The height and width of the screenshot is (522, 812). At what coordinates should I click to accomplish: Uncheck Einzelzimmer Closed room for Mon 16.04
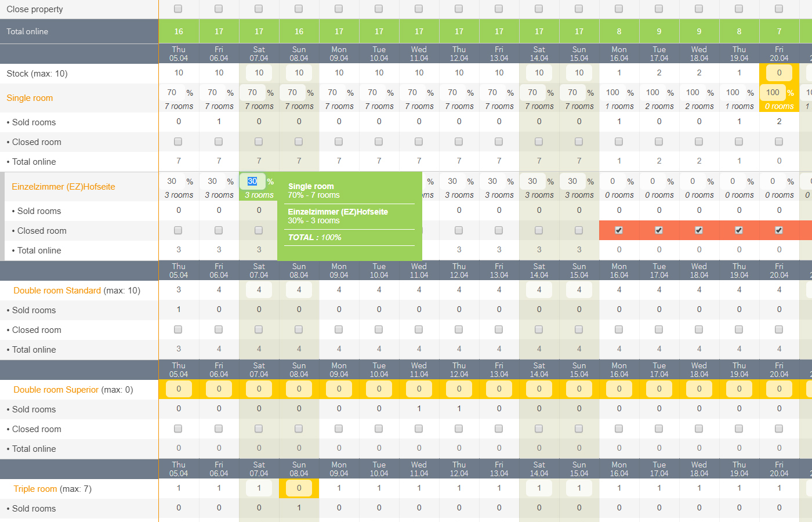click(x=619, y=230)
